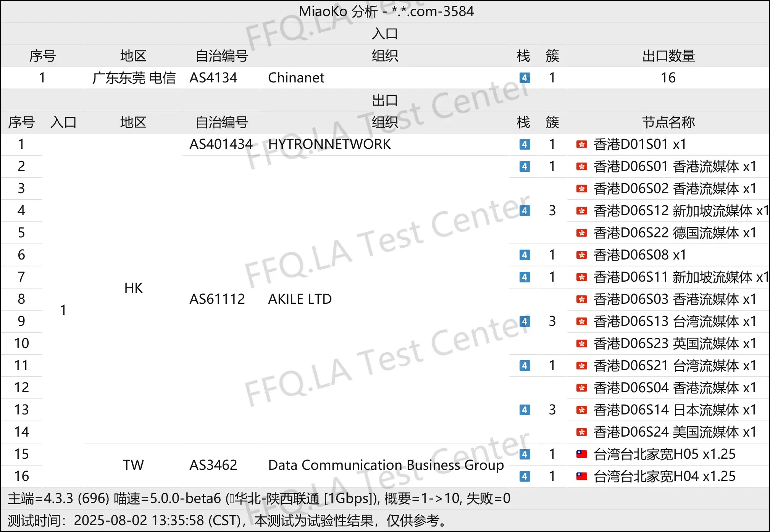Click the Hong Kong flag of 香港D06S14
This screenshot has height=532, width=770.
581,410
